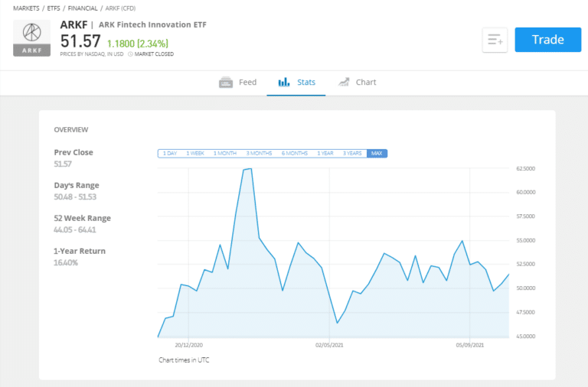Click the 62.5000 y-axis label
This screenshot has width=588, height=387.
coord(526,168)
